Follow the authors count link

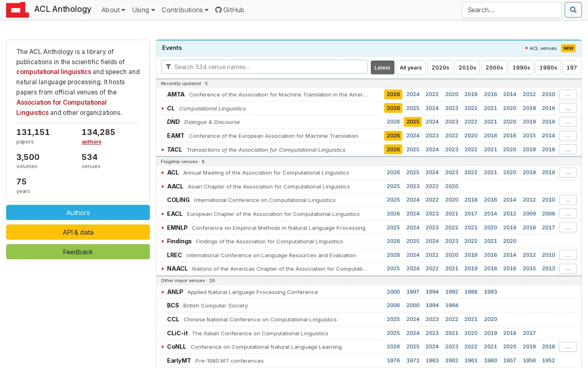[x=91, y=142]
